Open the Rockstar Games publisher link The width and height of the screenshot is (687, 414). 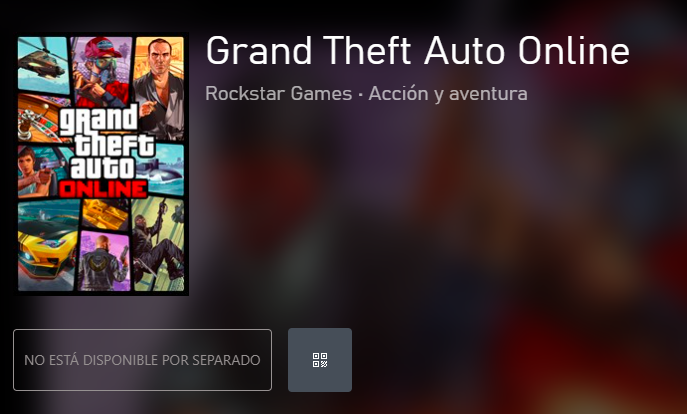[279, 93]
